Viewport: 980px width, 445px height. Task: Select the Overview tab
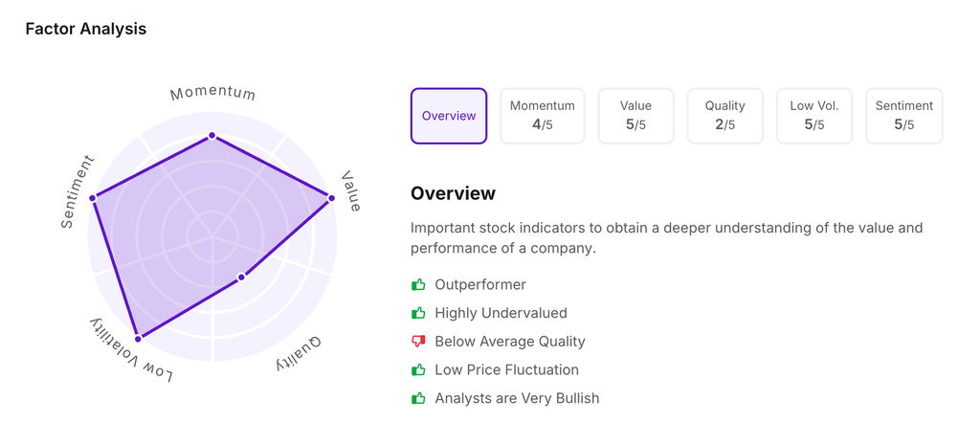[449, 116]
